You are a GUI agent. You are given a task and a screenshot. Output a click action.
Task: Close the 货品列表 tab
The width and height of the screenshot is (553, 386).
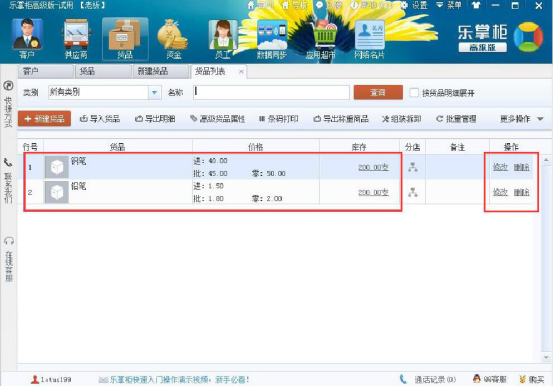coord(241,72)
